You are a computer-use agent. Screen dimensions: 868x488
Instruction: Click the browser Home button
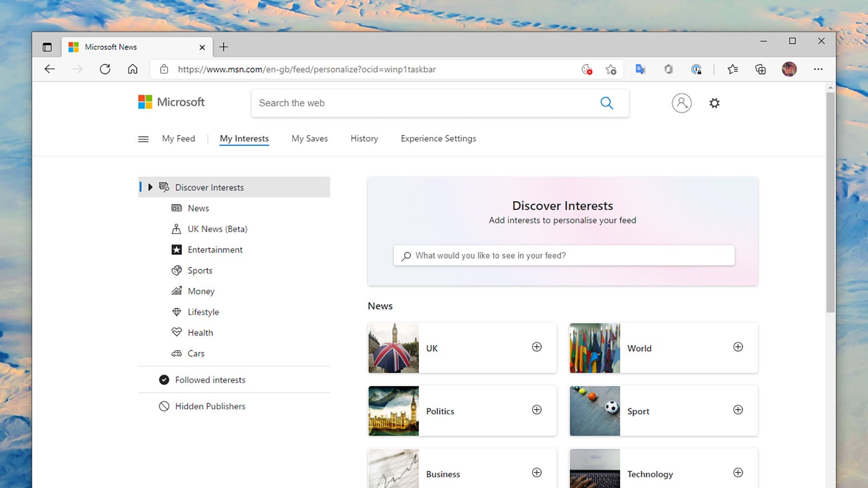pyautogui.click(x=132, y=69)
